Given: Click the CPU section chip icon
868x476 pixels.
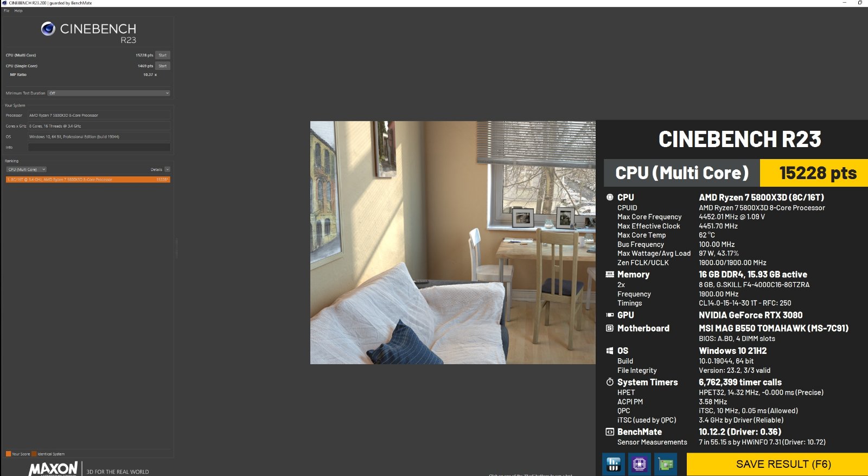Looking at the screenshot, I should coord(610,198).
